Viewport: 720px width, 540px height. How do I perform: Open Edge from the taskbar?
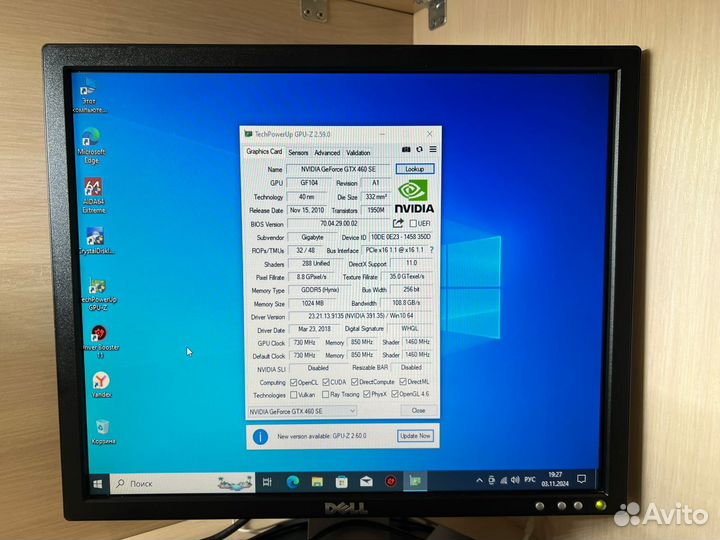[292, 482]
